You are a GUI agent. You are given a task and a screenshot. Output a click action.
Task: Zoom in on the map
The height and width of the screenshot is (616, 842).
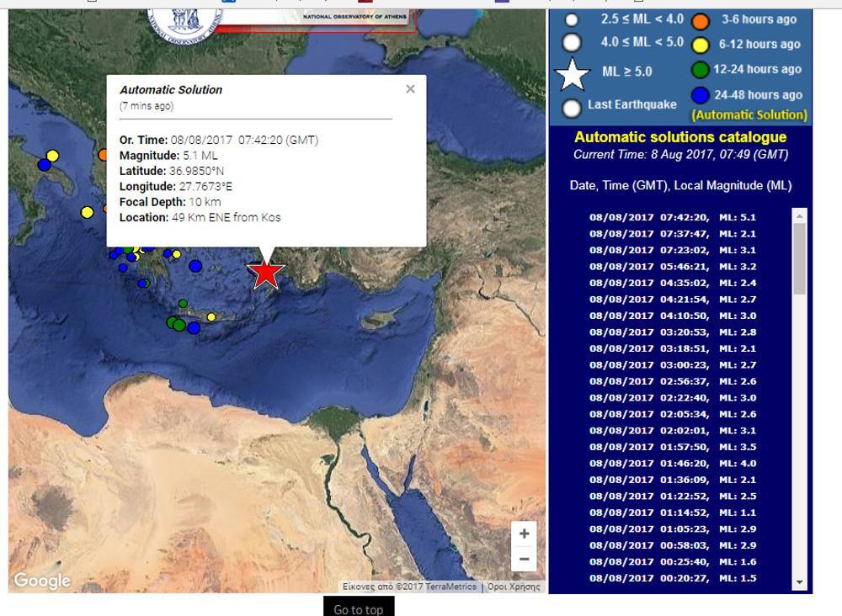coord(524,534)
